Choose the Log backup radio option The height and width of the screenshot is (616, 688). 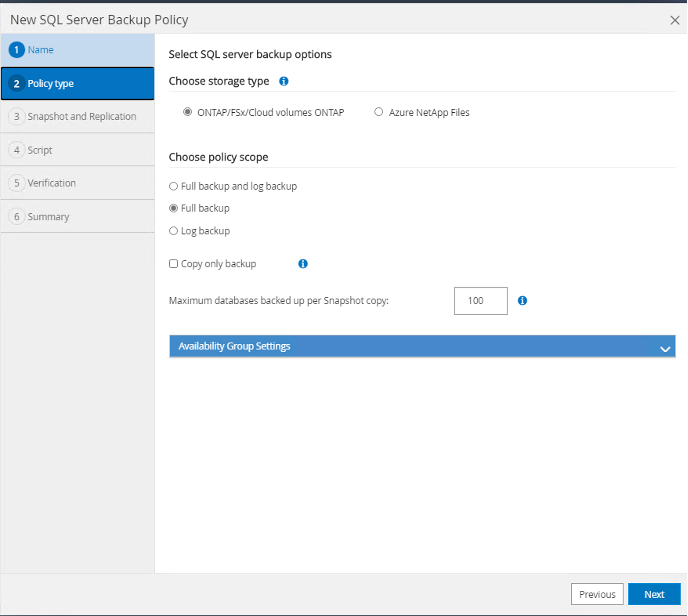(x=174, y=231)
